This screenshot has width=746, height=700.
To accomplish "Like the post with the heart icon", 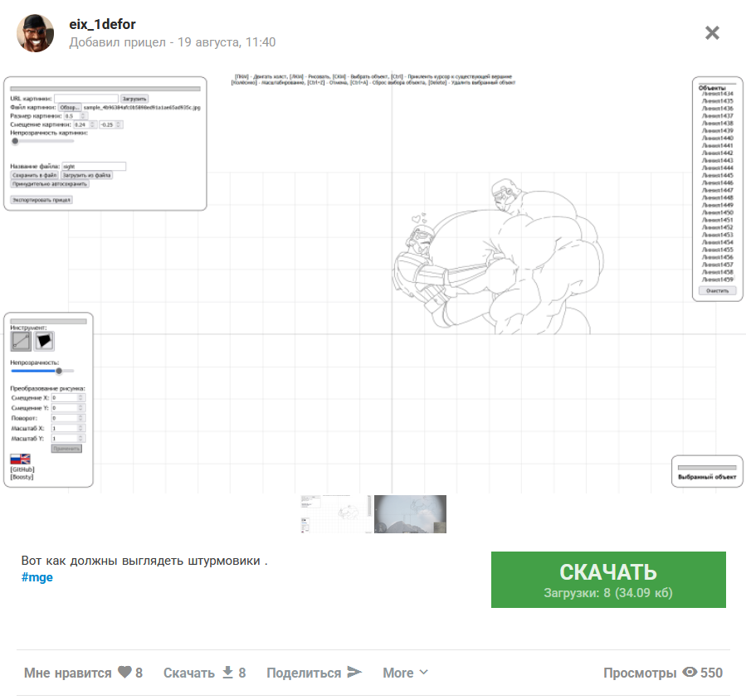I will [124, 672].
